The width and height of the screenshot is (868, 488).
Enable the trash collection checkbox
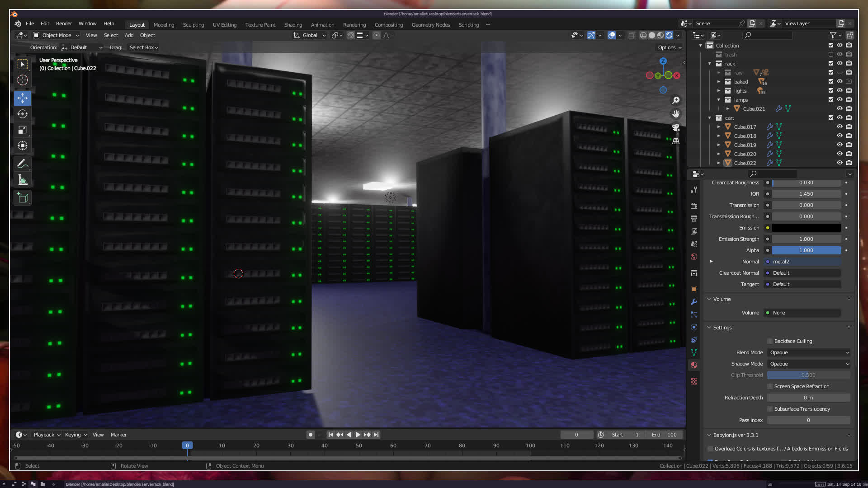pos(830,54)
